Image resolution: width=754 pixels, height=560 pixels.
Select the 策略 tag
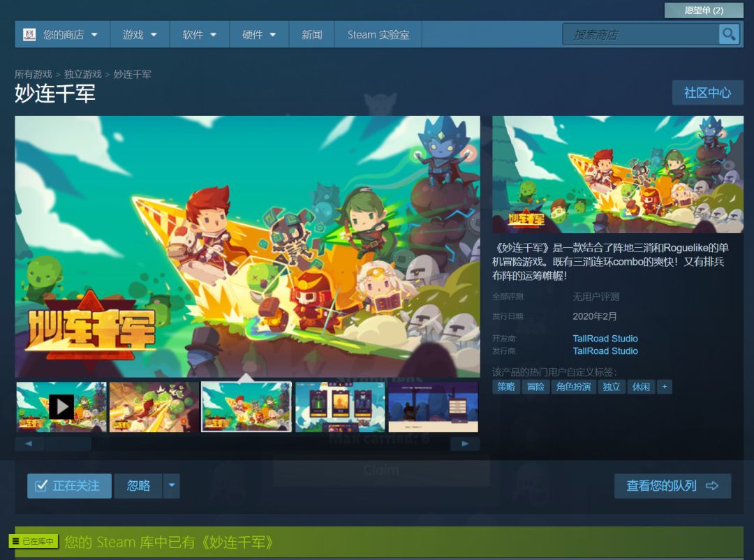point(506,387)
